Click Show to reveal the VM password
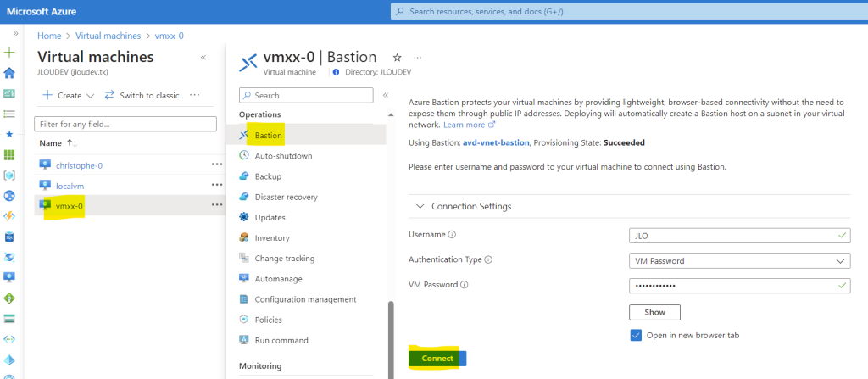 pyautogui.click(x=654, y=312)
